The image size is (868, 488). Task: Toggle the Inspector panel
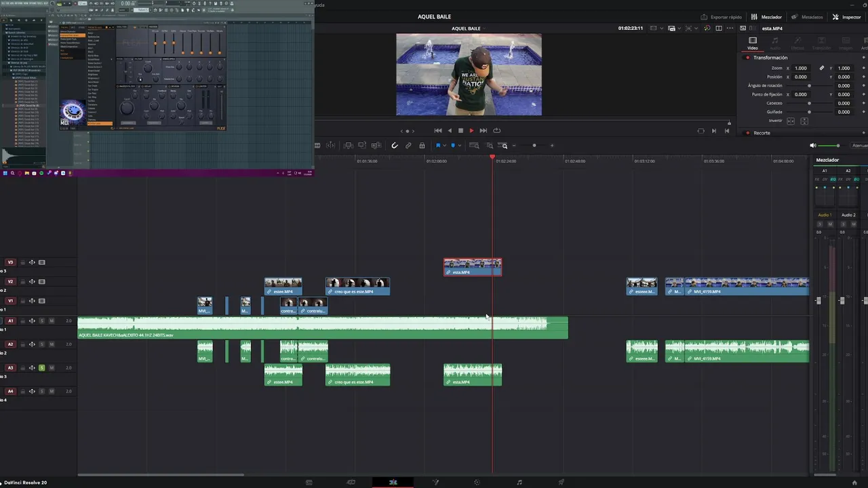tap(846, 17)
